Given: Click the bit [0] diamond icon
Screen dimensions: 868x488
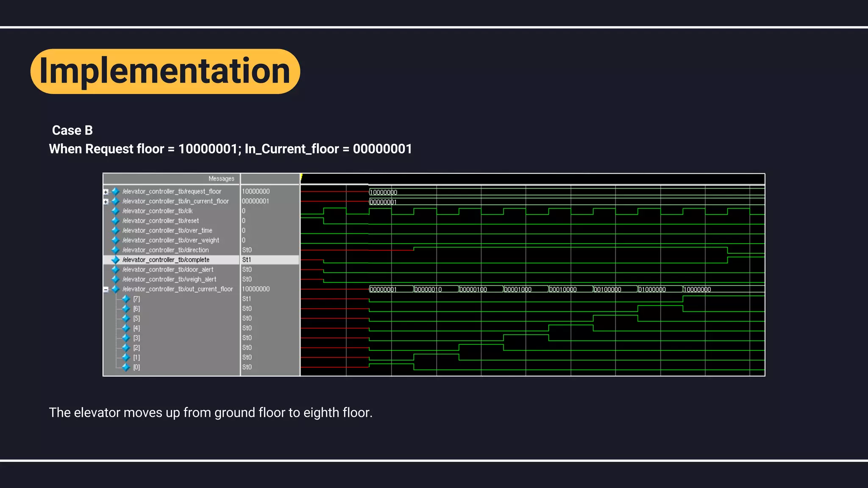Looking at the screenshot, I should point(126,367).
